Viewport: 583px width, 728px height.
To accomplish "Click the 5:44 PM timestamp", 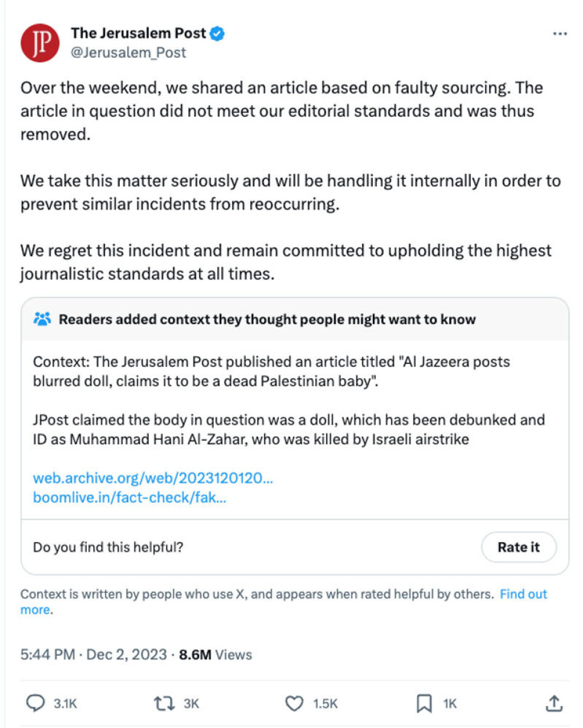I will pos(48,654).
